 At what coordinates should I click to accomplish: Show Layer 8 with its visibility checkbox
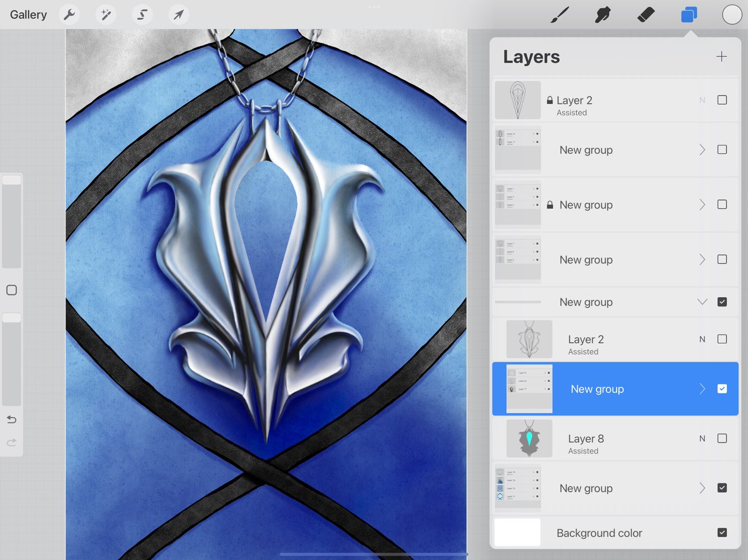point(722,439)
